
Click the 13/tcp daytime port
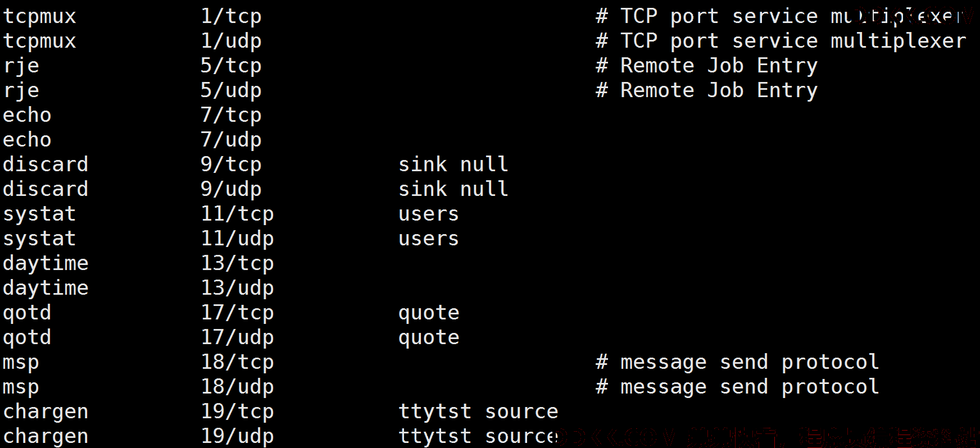(237, 263)
